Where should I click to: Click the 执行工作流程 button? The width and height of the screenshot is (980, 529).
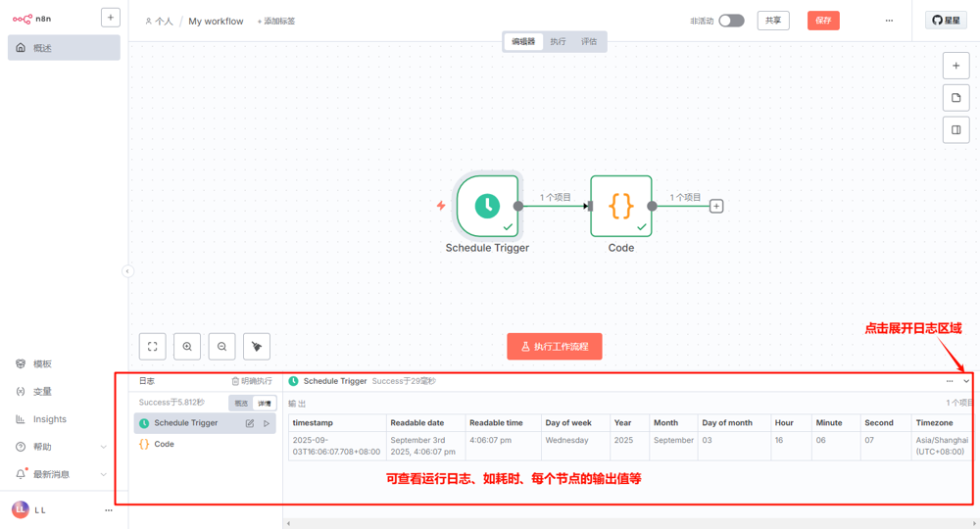(555, 347)
